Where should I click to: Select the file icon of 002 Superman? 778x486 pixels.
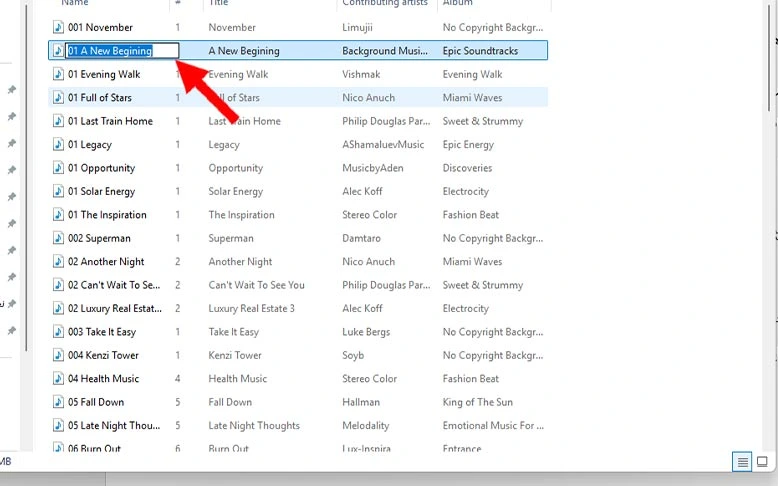[58, 239]
